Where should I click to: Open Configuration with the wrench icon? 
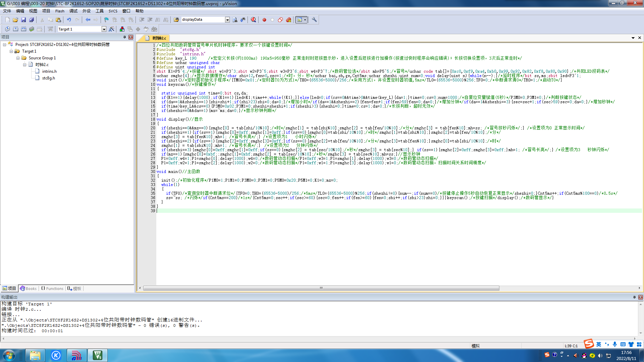314,20
